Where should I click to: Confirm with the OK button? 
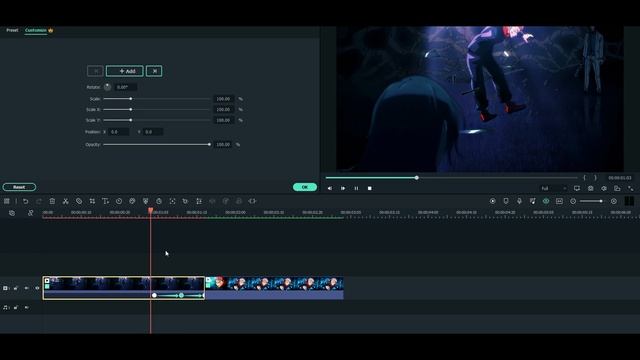[x=305, y=187]
